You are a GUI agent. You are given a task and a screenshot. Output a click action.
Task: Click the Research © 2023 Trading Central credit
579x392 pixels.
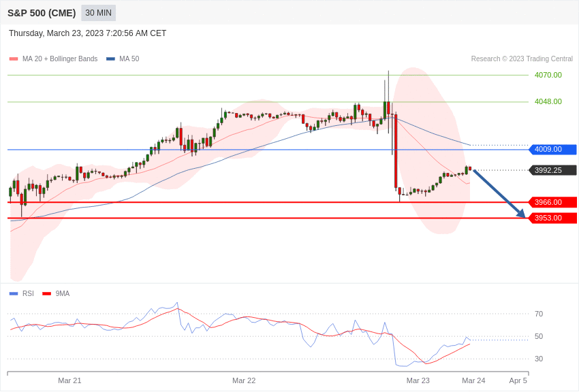click(522, 59)
